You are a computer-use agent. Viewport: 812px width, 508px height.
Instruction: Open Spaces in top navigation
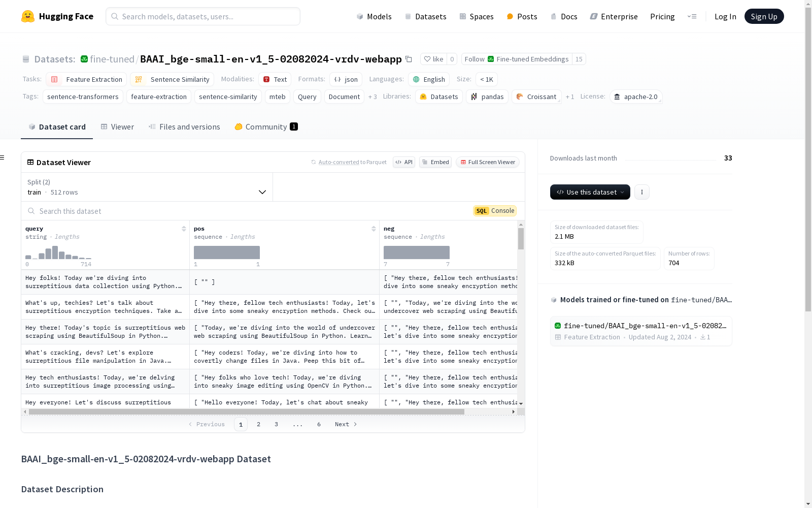[477, 16]
